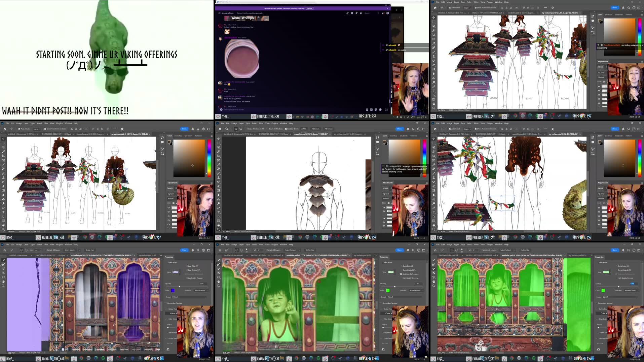Open Layer dropdown beside Auto-Select, 18,5% frame
The width and height of the screenshot is (644, 362).
(x=36, y=129)
